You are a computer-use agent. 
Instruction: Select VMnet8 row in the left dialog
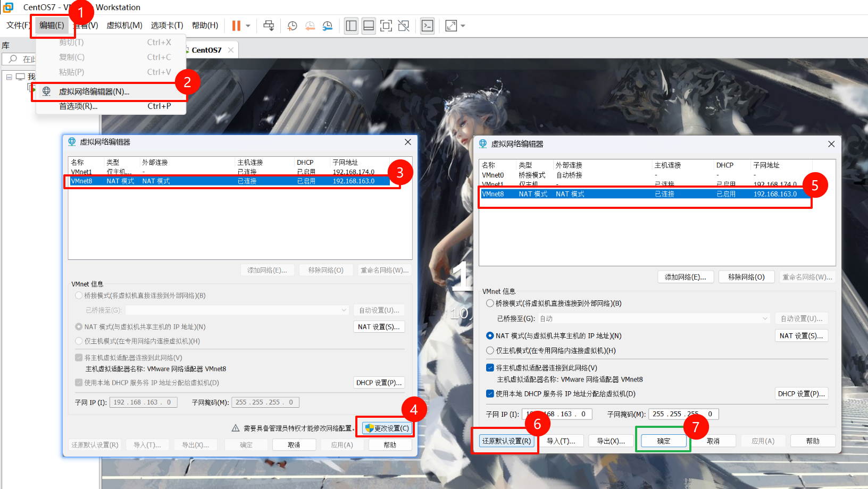pos(229,181)
